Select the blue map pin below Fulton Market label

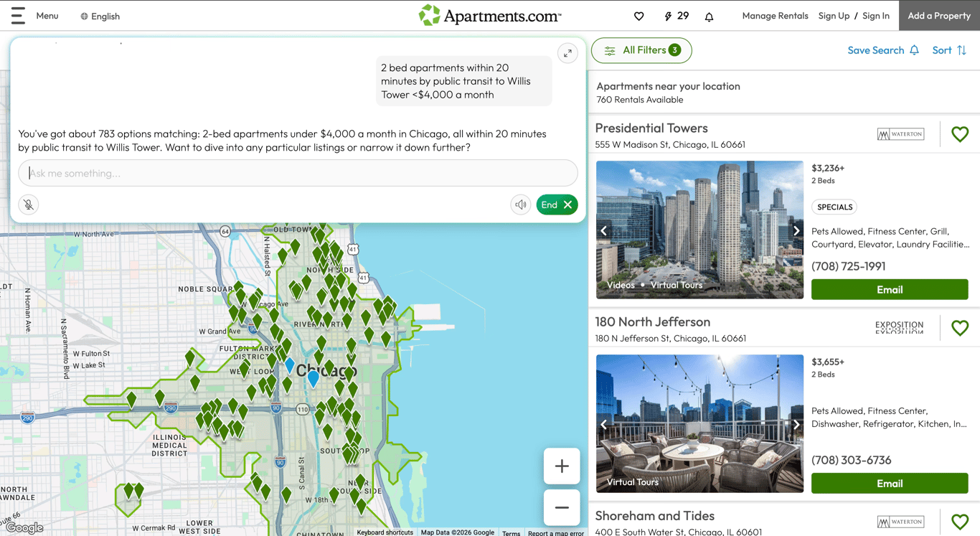290,365
